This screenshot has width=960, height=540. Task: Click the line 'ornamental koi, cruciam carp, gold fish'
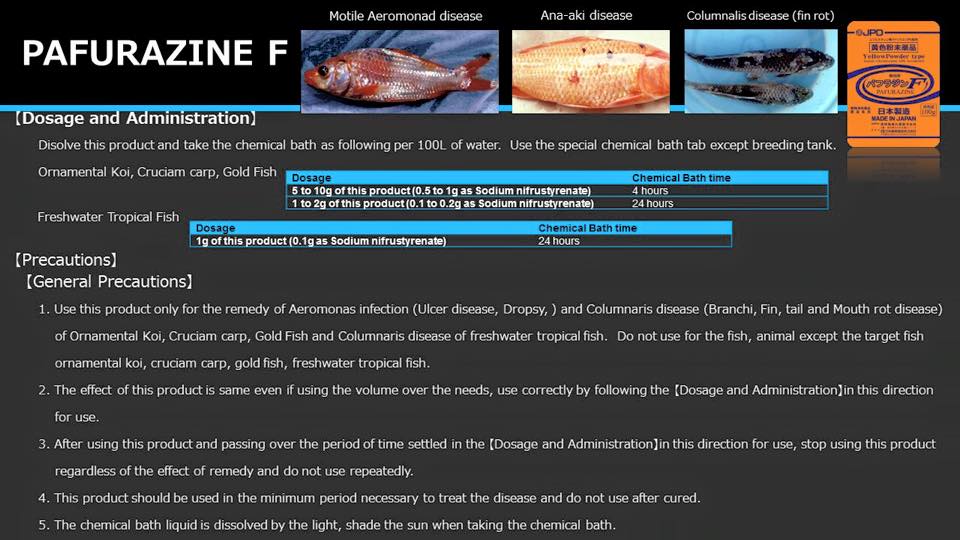tap(242, 363)
